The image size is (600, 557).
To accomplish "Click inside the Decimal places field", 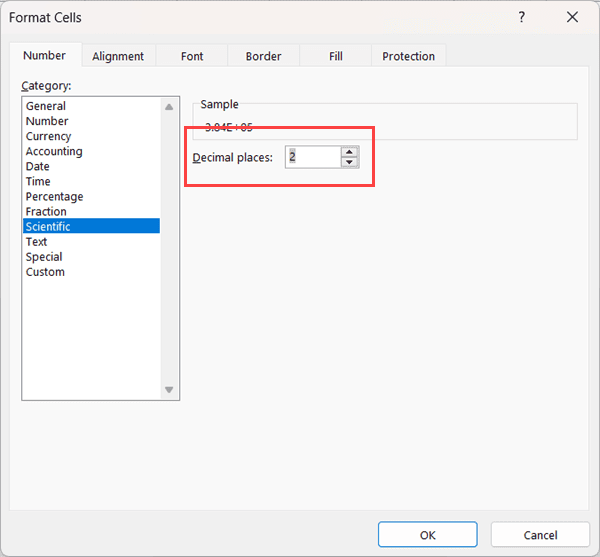I will (x=312, y=158).
